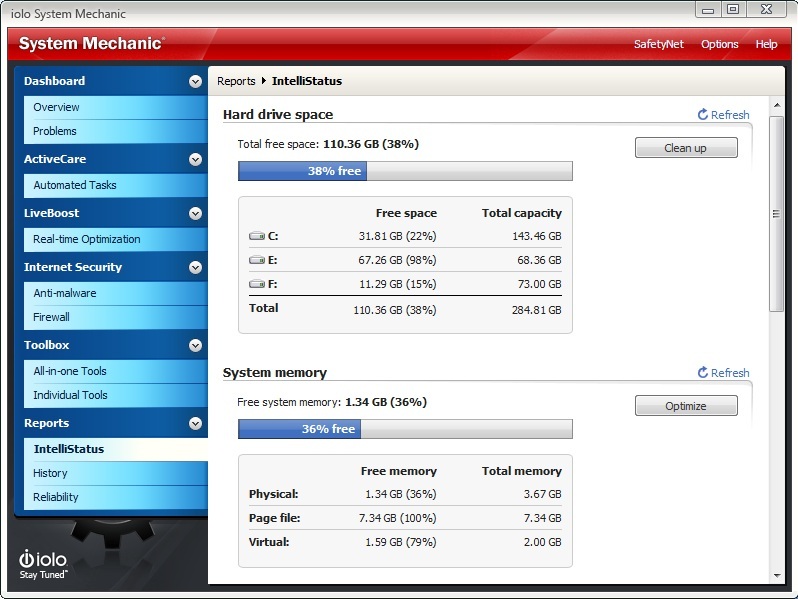Click Page file 7.34 GB (100%)
This screenshot has width=798, height=599.
pos(397,518)
